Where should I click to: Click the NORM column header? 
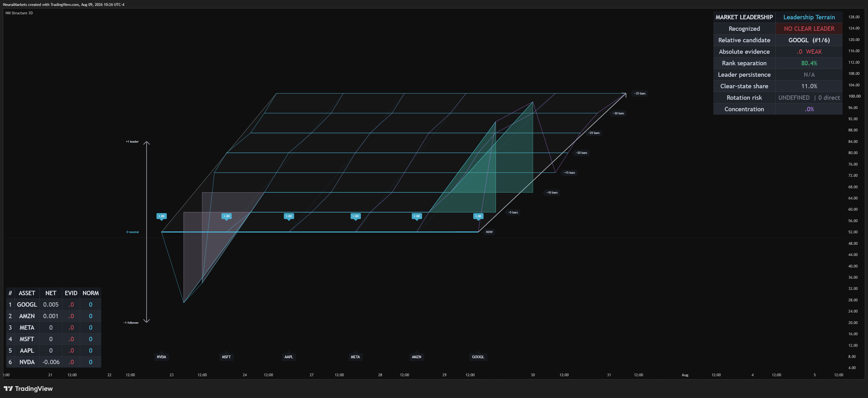point(91,293)
